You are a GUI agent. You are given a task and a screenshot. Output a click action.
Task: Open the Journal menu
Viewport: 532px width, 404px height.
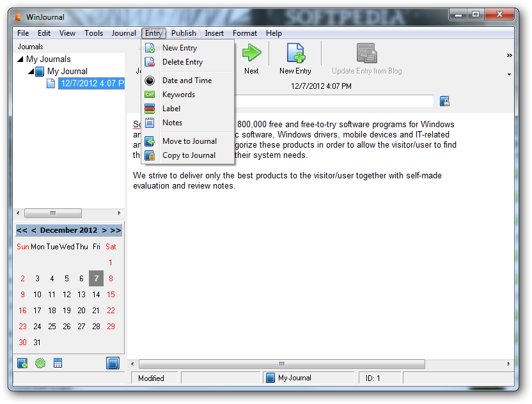point(124,33)
